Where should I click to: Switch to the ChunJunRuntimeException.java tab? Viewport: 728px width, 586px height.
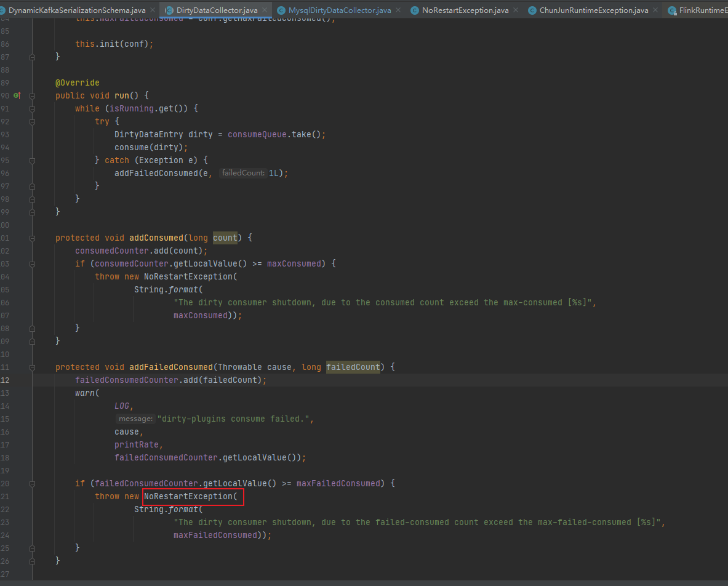594,10
